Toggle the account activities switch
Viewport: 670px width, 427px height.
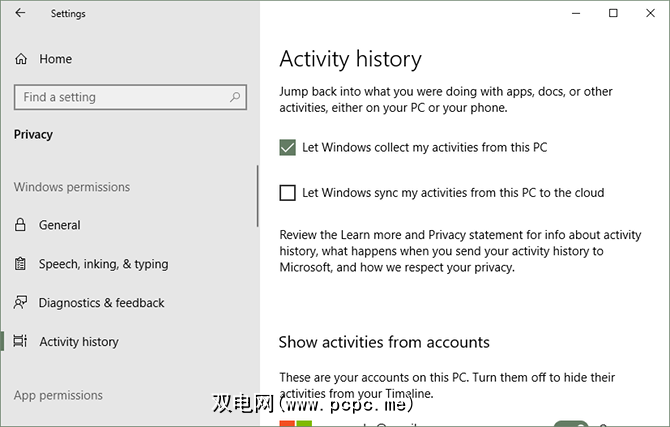(570, 422)
